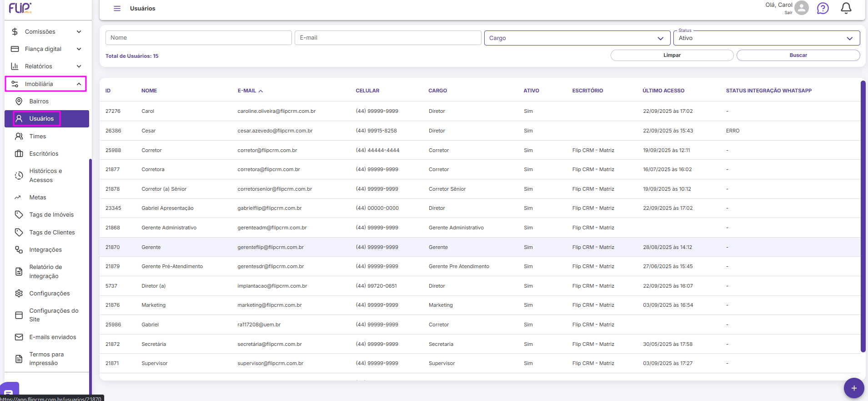
Task: Sort by the NOME column header
Action: [x=149, y=91]
